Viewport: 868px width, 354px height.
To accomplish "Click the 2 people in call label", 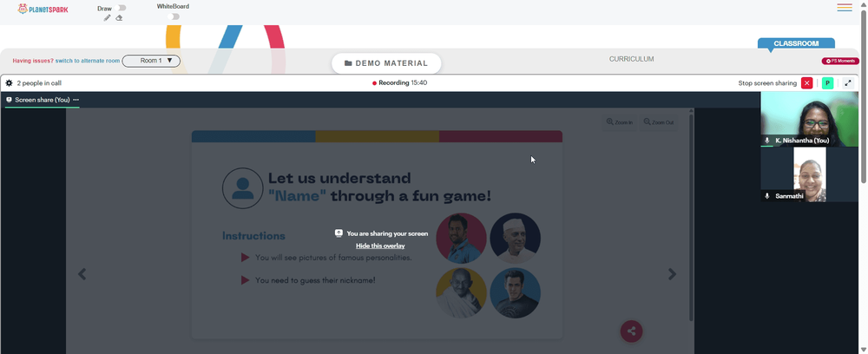I will pyautogui.click(x=39, y=83).
